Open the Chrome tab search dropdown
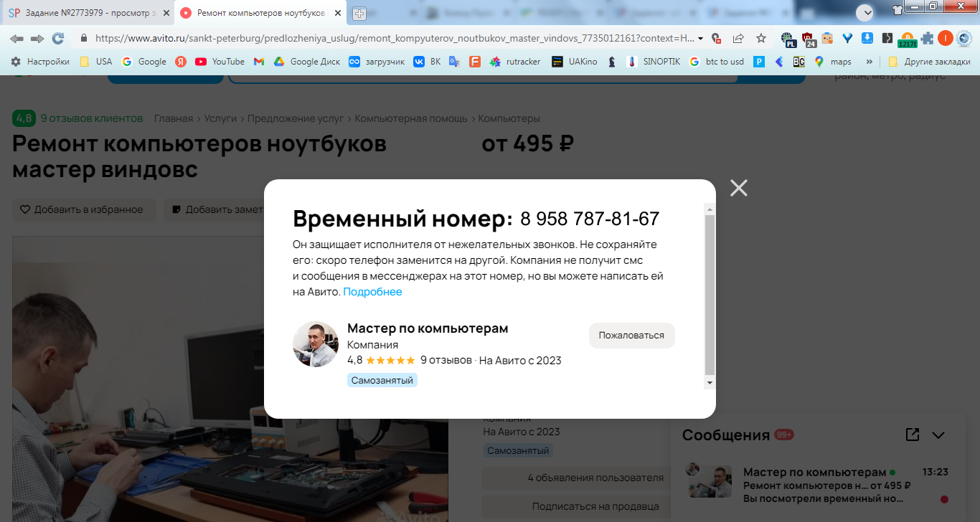 (x=864, y=13)
